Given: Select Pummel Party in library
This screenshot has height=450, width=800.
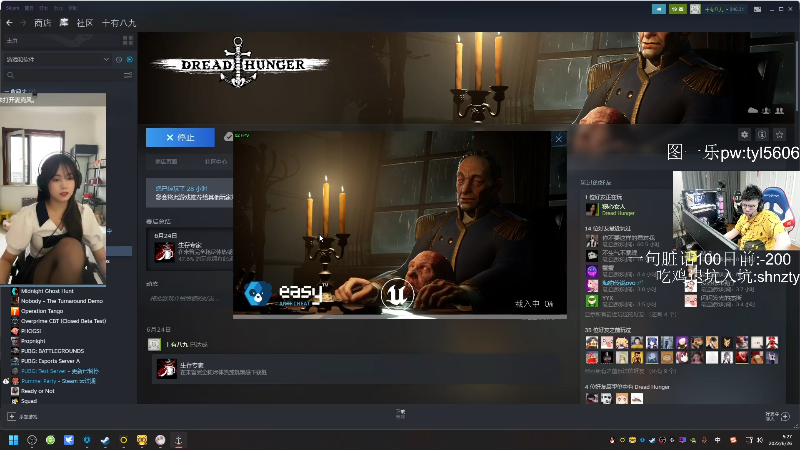Looking at the screenshot, I should pos(58,381).
